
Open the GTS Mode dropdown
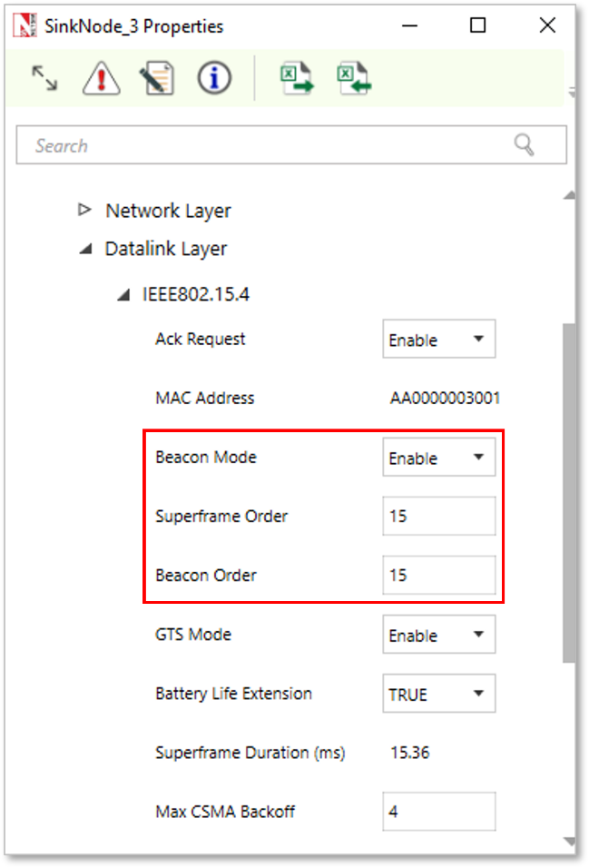pos(438,635)
